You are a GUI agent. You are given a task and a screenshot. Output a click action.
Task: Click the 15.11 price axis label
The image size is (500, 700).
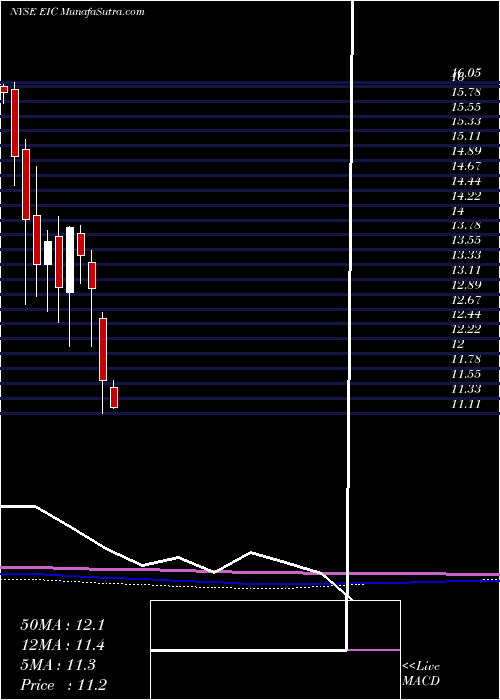pos(466,137)
